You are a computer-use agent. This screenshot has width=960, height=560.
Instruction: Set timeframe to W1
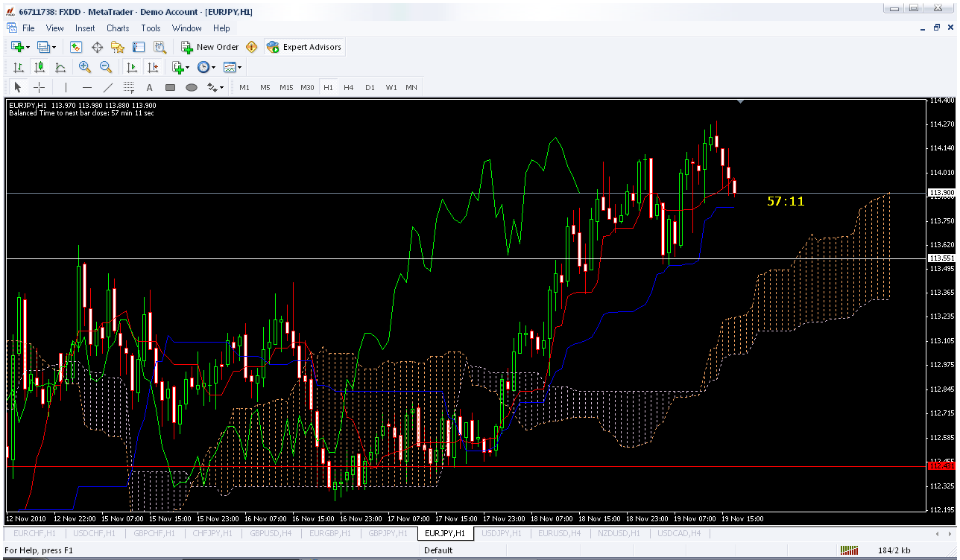(391, 87)
